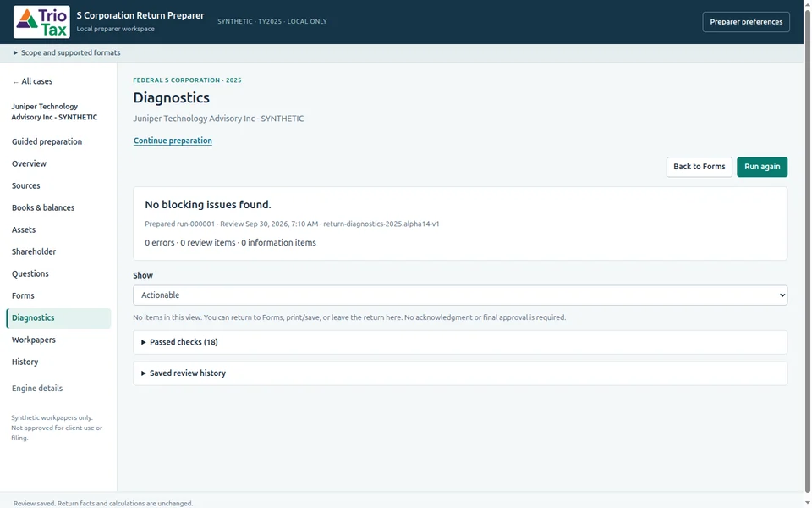Follow the Continue preparation link
812x508 pixels.
point(173,141)
